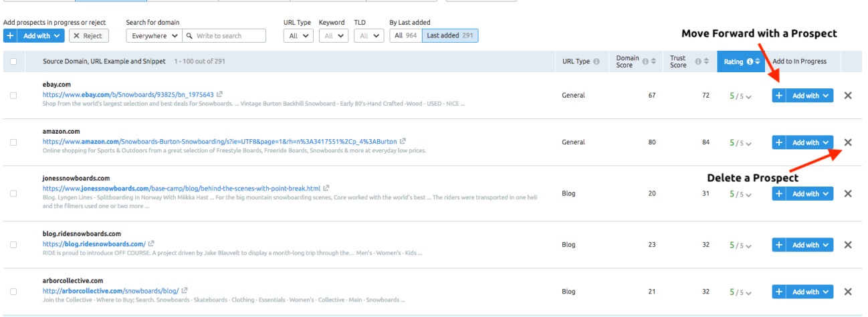Tick the checkbox for the ebay.com row
Screen dimensions: 868x317
(14, 96)
